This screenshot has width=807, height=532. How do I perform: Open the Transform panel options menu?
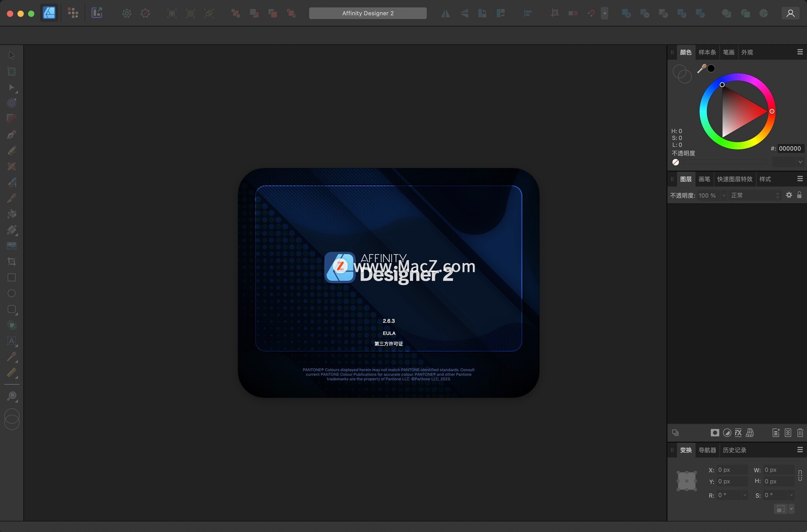(x=800, y=450)
